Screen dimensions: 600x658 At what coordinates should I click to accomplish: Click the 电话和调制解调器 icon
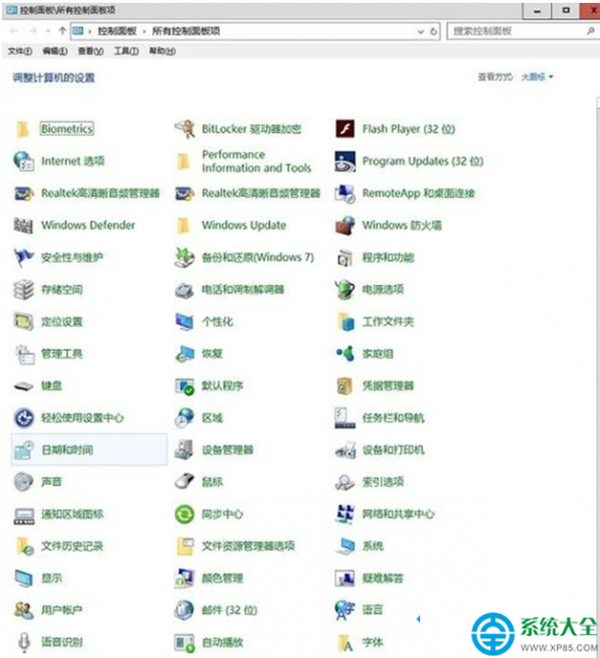click(185, 290)
